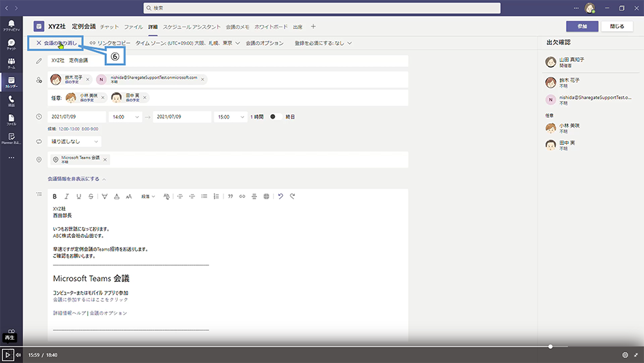This screenshot has width=644, height=363.
Task: Click the redo icon
Action: (292, 197)
